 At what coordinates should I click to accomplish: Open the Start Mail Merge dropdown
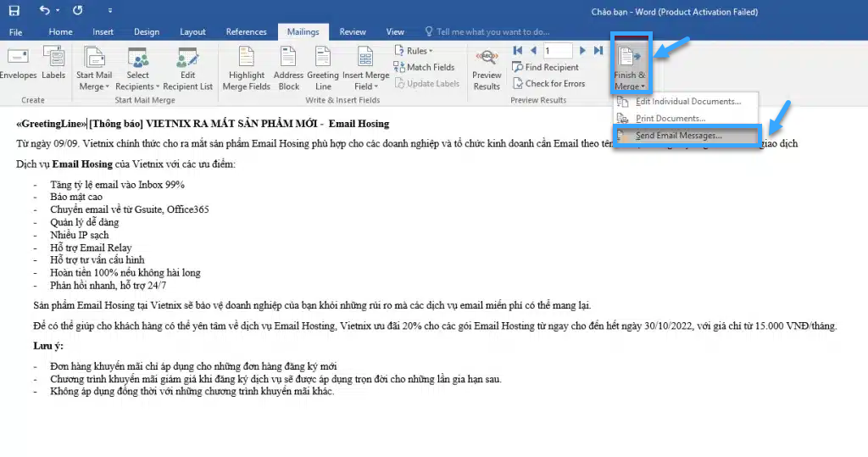coord(94,70)
